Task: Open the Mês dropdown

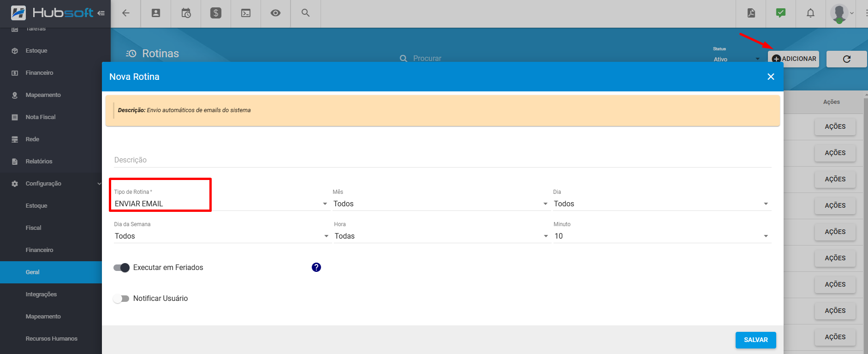Action: 441,204
